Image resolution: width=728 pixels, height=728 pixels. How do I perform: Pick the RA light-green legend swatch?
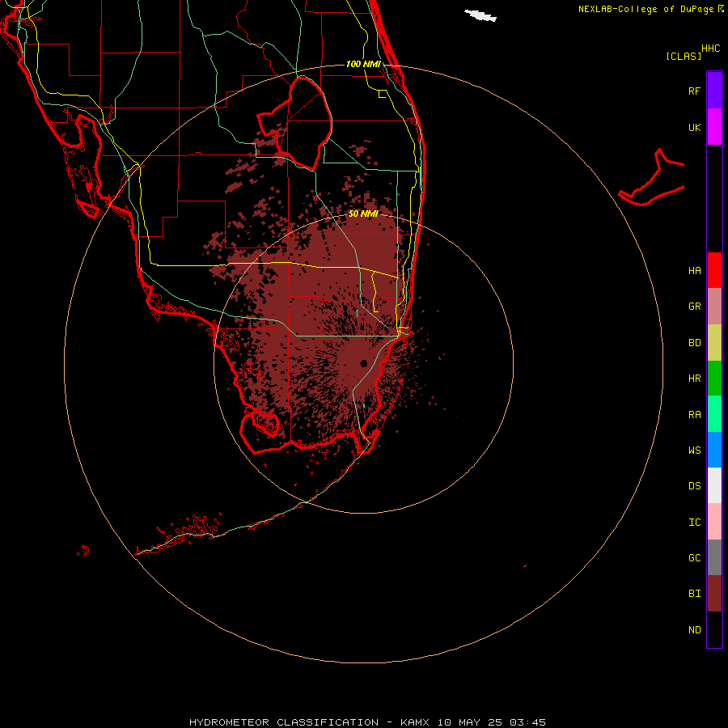(x=714, y=413)
